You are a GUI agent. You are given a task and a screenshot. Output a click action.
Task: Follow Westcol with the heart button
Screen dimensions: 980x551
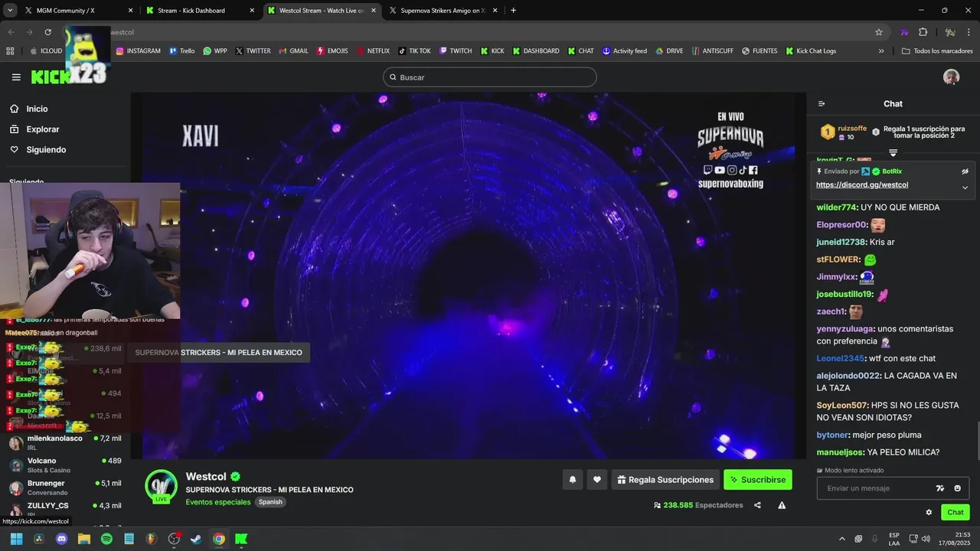coord(597,480)
